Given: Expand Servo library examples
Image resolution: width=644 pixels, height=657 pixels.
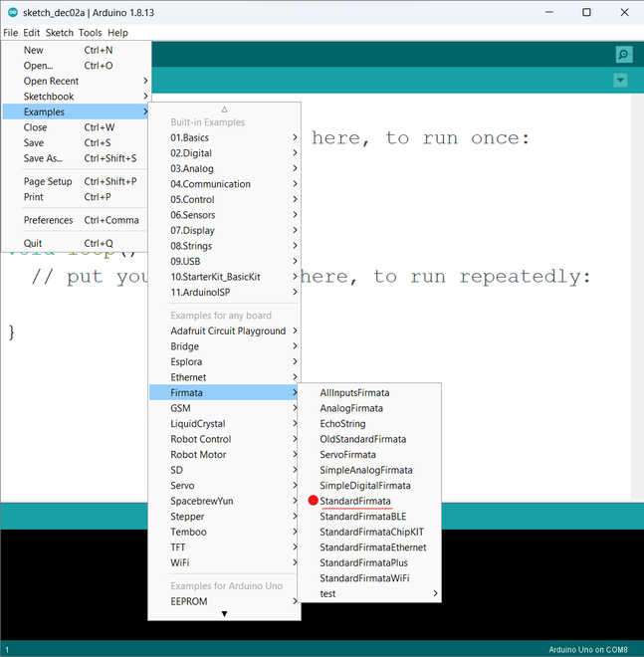Looking at the screenshot, I should click(x=224, y=486).
